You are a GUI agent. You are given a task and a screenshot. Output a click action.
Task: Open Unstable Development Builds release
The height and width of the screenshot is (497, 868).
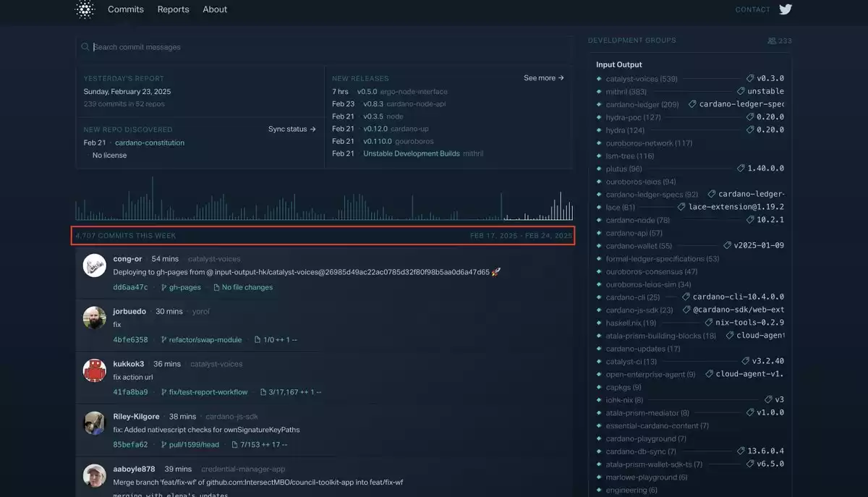tap(412, 153)
